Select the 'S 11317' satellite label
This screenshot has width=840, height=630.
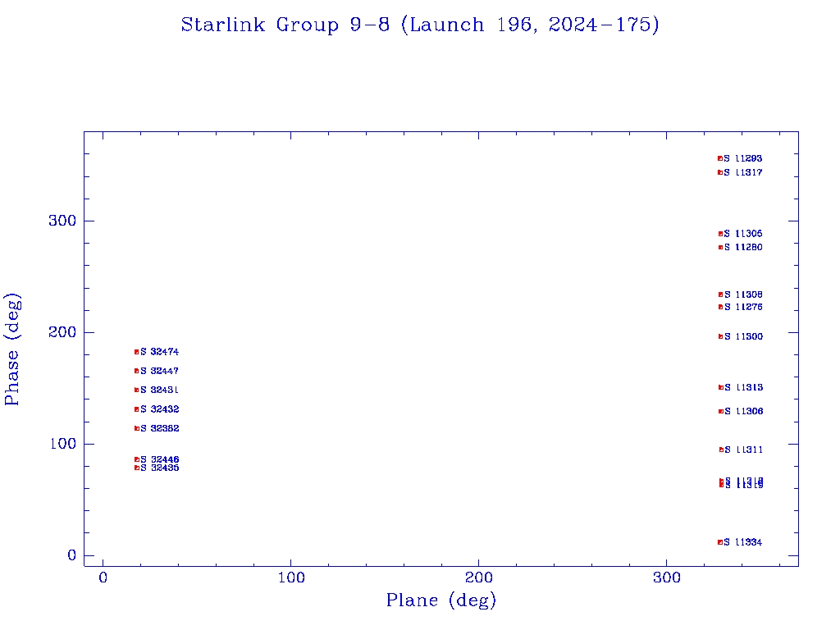click(743, 172)
